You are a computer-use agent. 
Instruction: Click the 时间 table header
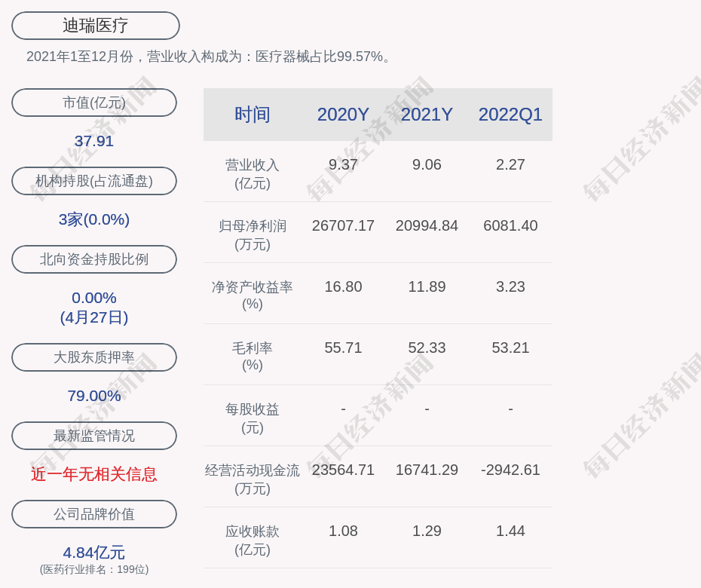pyautogui.click(x=253, y=115)
